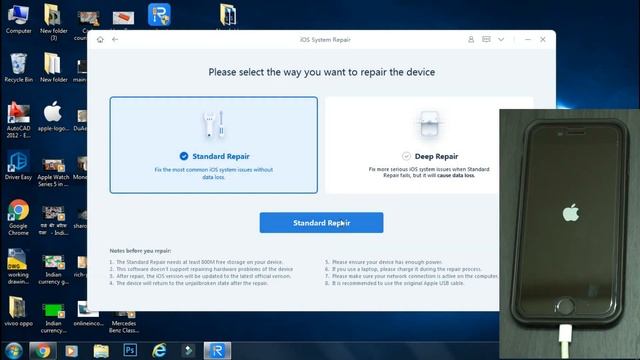
Task: Open the Recycle Bin desktop icon
Action: tap(18, 68)
